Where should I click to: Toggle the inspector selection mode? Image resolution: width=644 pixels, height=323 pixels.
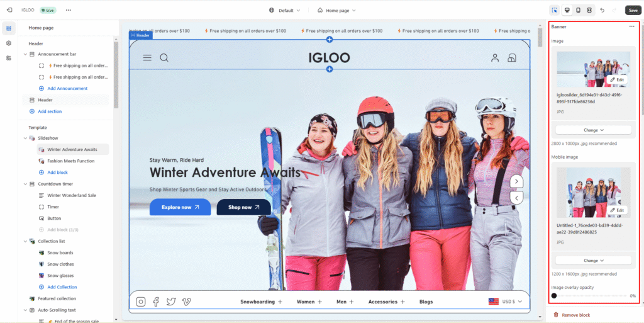tap(554, 10)
